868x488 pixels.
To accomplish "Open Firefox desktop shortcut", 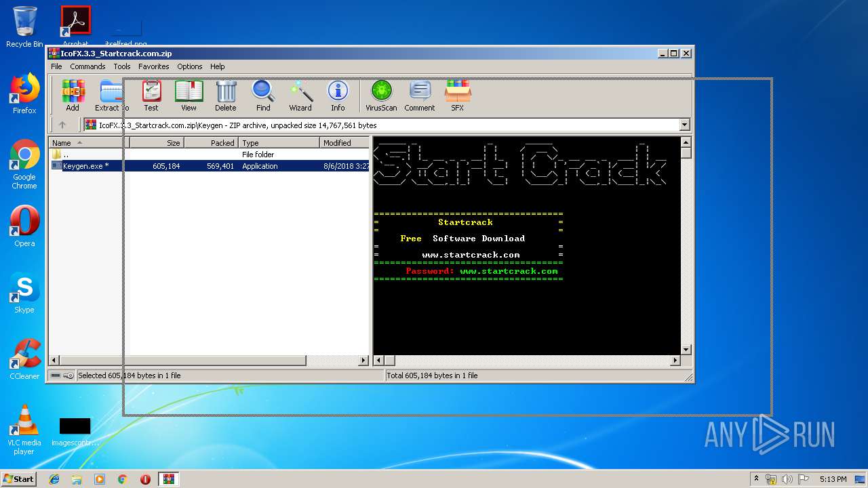I will [24, 94].
